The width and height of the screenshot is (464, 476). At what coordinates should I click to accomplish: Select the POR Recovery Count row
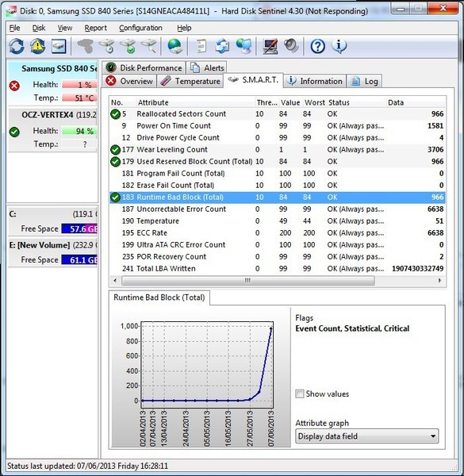(x=278, y=257)
